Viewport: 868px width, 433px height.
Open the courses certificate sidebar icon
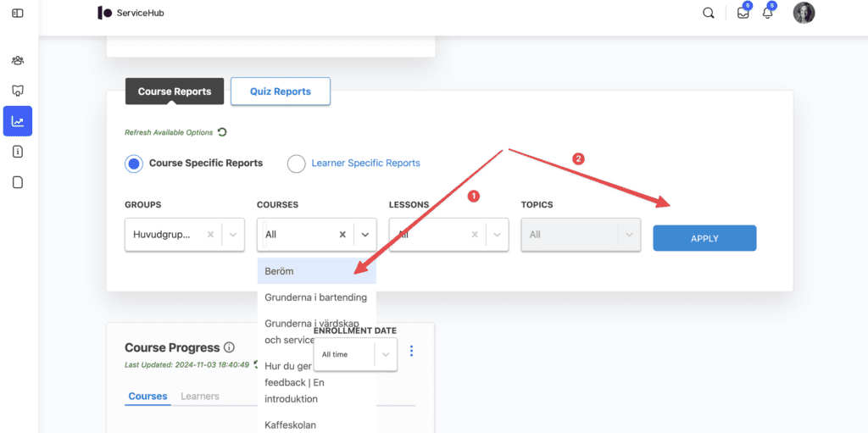coord(18,91)
